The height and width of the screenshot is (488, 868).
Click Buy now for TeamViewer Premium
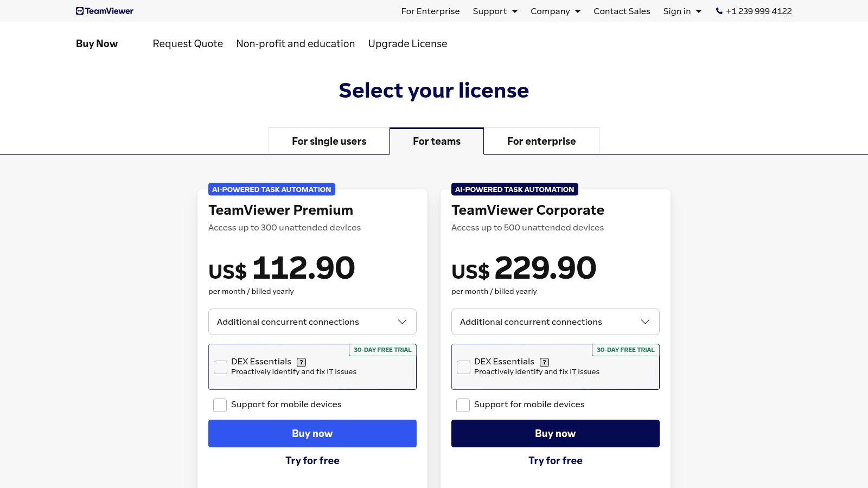pos(312,433)
